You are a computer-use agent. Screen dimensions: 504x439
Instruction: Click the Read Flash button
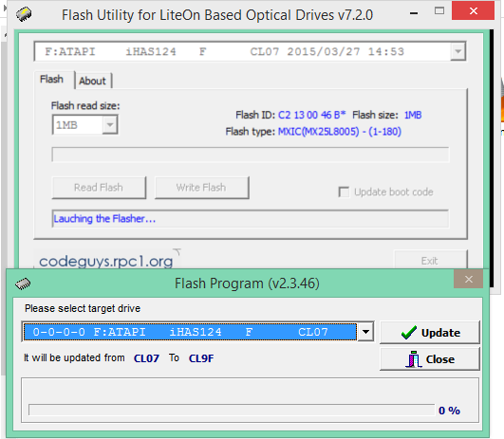coord(99,188)
